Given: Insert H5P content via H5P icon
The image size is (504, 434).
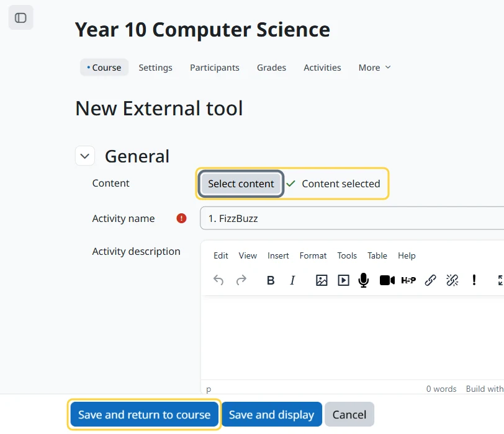Looking at the screenshot, I should pos(408,280).
